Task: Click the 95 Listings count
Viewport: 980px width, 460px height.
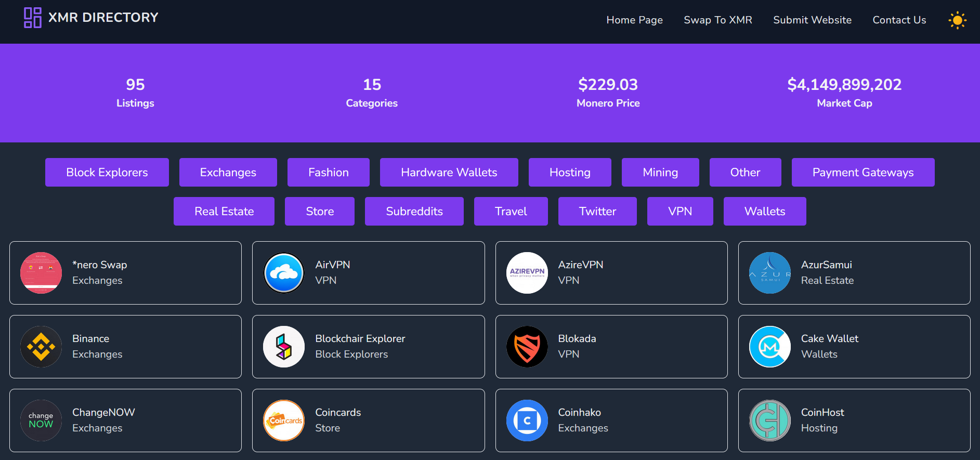Action: (135, 84)
